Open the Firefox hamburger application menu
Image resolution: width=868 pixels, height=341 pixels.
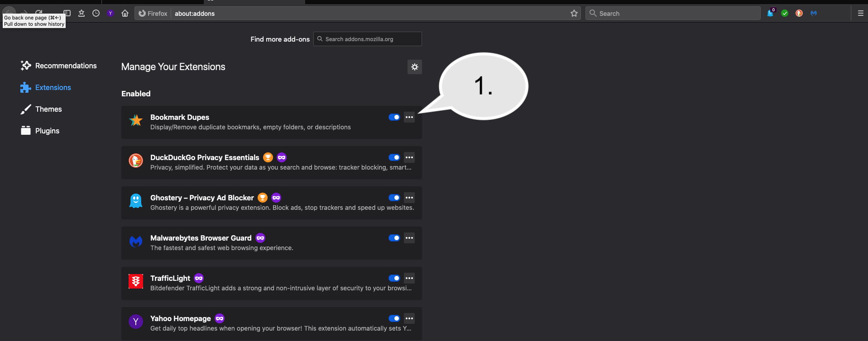pos(861,13)
